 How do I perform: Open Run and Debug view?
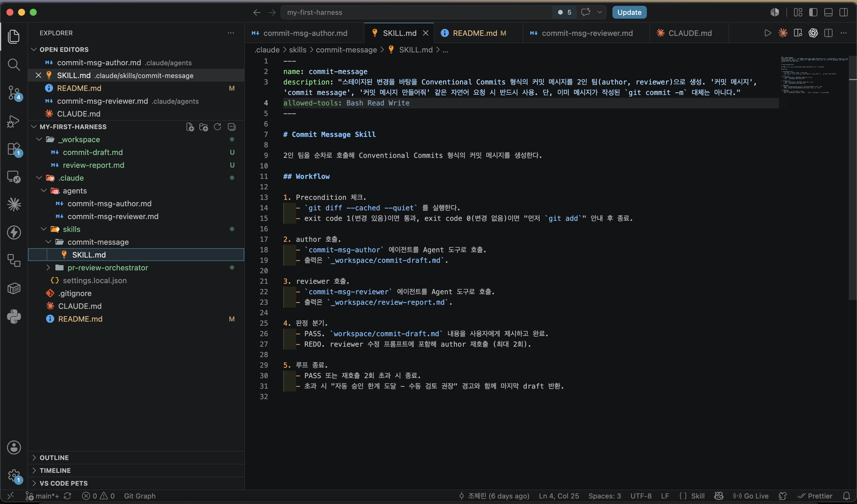tap(14, 121)
